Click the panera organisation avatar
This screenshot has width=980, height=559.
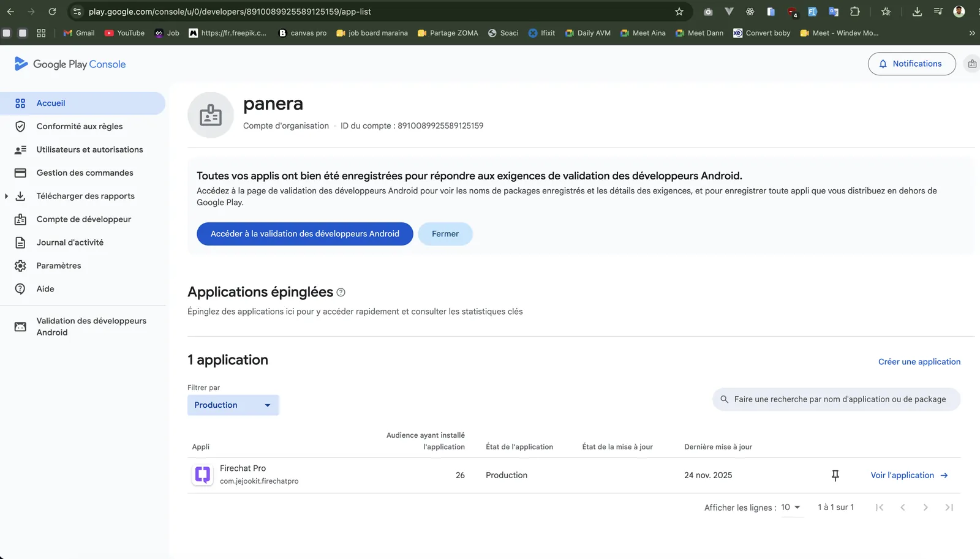[x=211, y=115]
